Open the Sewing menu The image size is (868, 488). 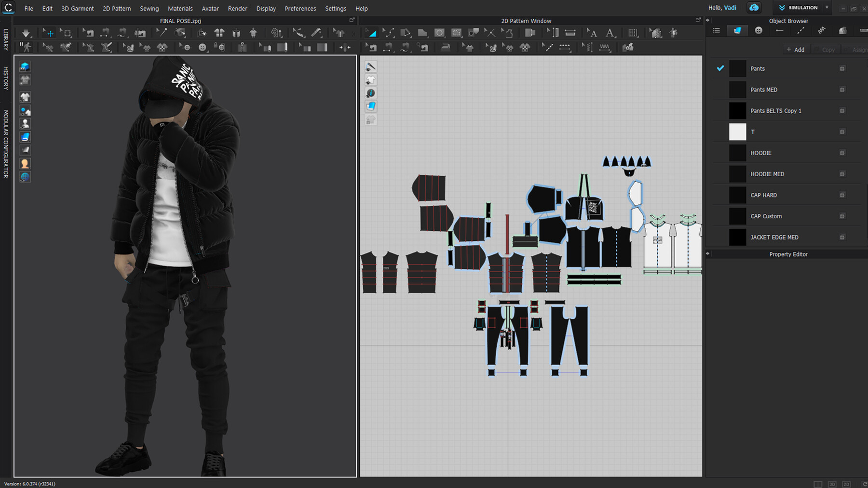click(149, 8)
